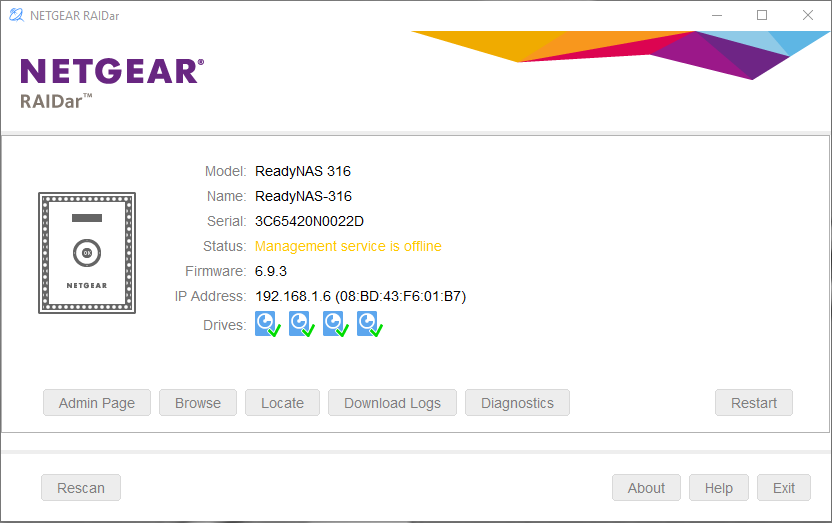Restart the ReadyNAS device
Image resolution: width=832 pixels, height=523 pixels.
754,403
